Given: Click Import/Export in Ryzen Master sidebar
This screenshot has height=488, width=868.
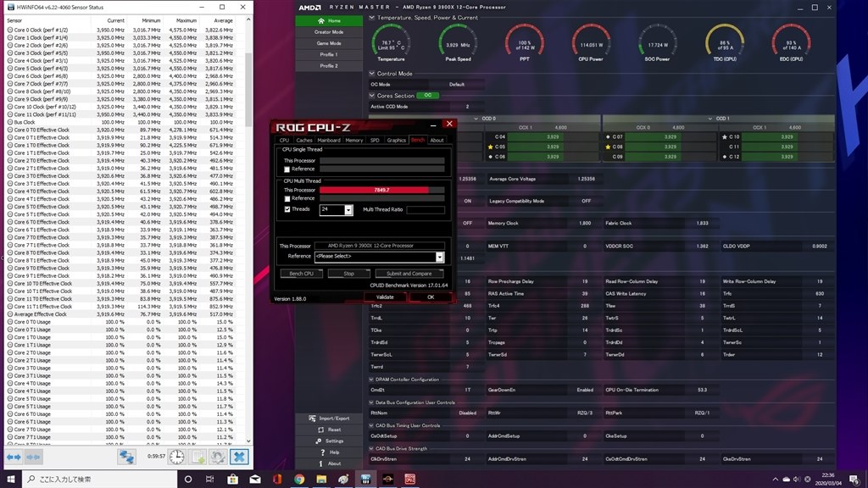Looking at the screenshot, I should (x=329, y=419).
